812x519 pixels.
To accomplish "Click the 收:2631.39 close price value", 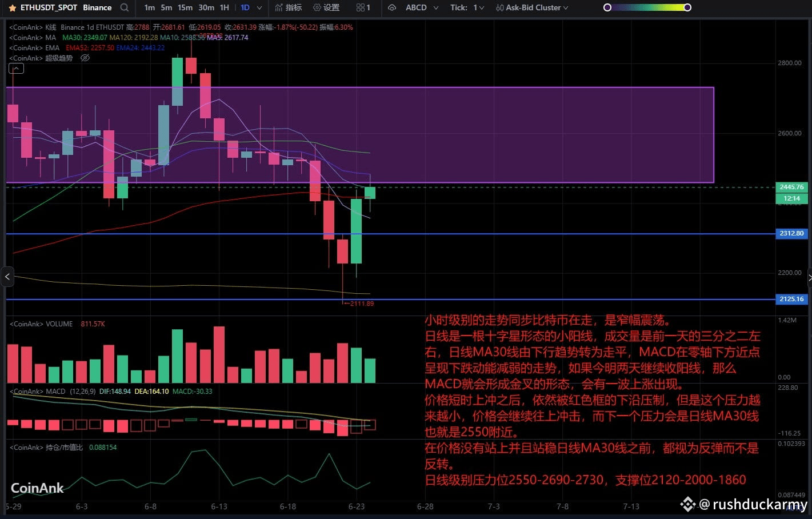I will point(241,27).
